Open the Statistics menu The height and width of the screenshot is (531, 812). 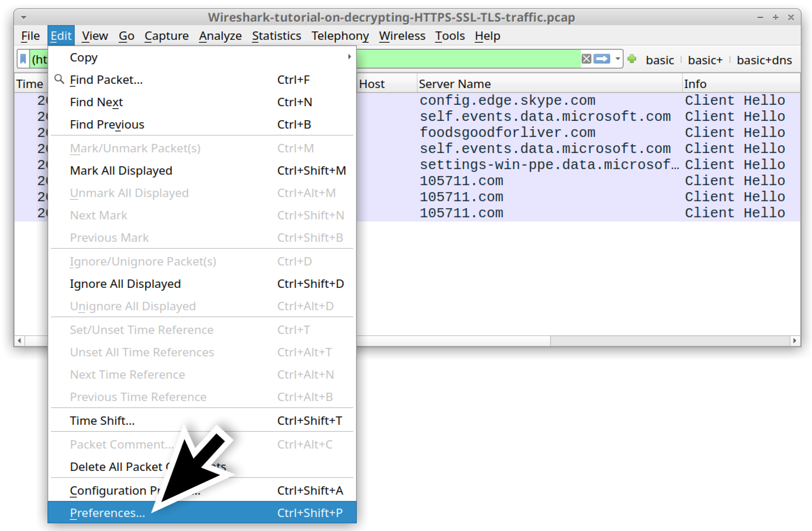pyautogui.click(x=276, y=36)
